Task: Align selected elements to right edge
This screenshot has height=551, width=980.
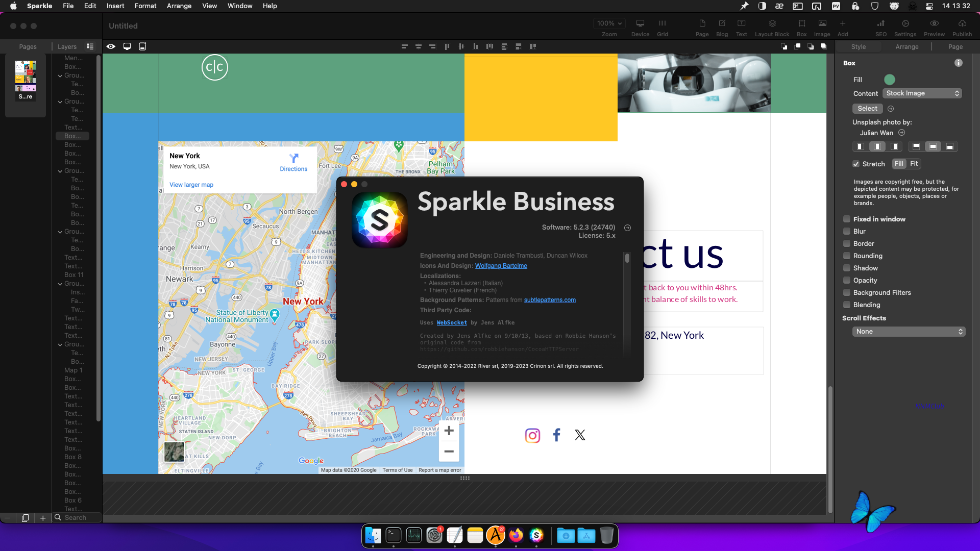Action: point(433,46)
